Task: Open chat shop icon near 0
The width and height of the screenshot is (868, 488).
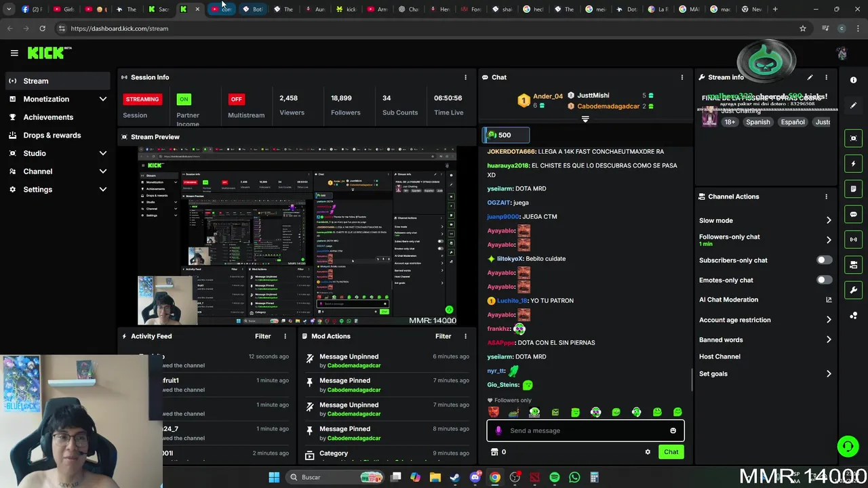Action: click(494, 452)
